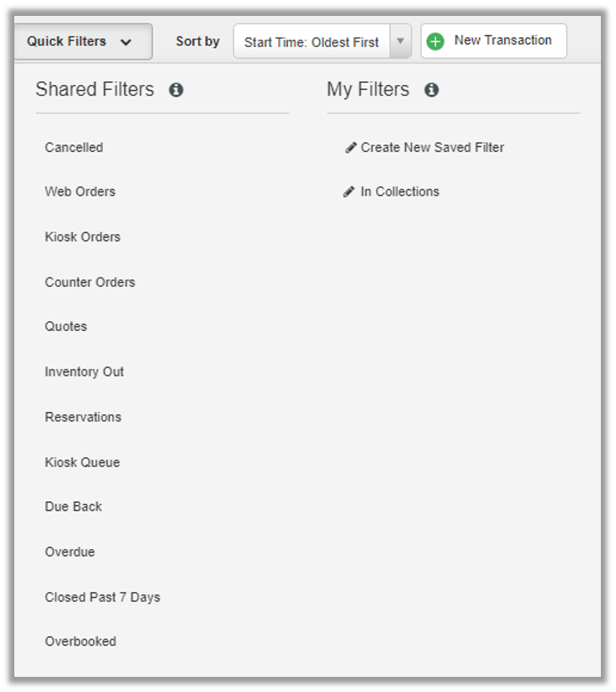Viewport: 616px width, 692px height.
Task: Click the green plus New Transaction icon
Action: pyautogui.click(x=435, y=41)
